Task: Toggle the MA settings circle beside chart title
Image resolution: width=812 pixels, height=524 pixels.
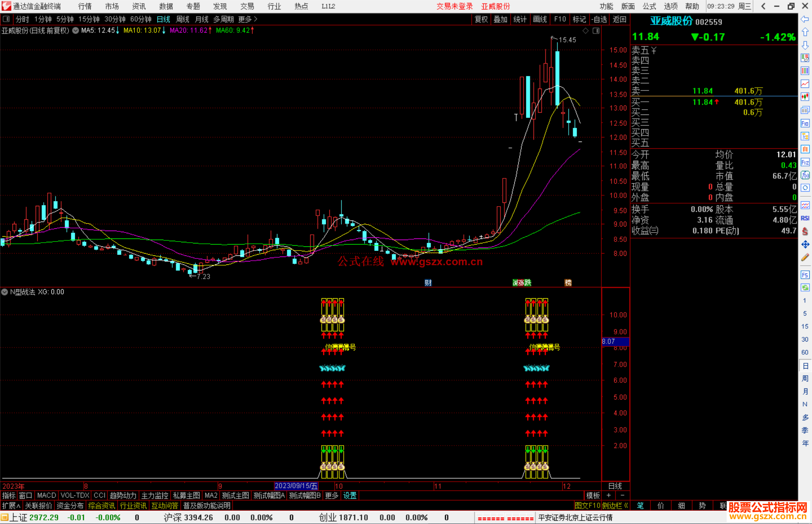Action: 76,30
